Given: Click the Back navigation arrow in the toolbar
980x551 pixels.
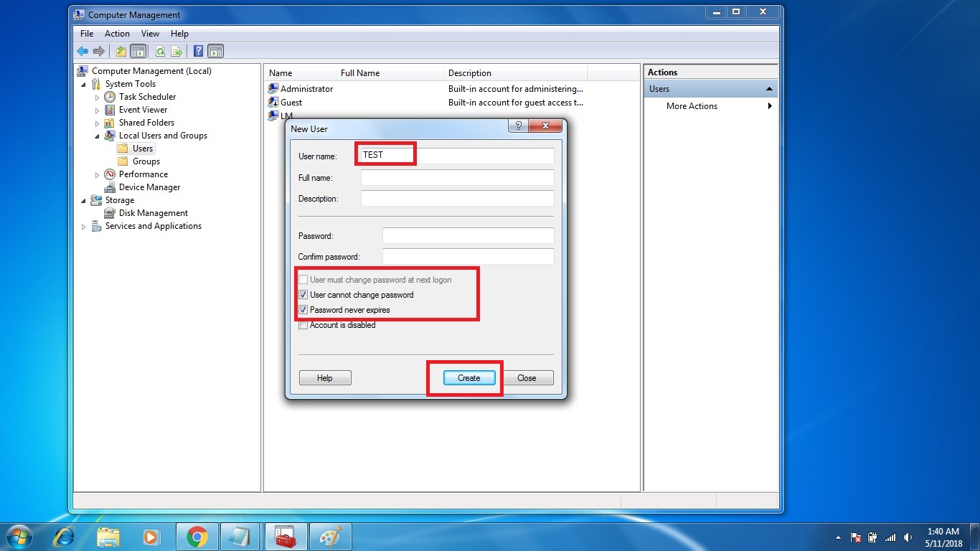Looking at the screenshot, I should pyautogui.click(x=83, y=51).
